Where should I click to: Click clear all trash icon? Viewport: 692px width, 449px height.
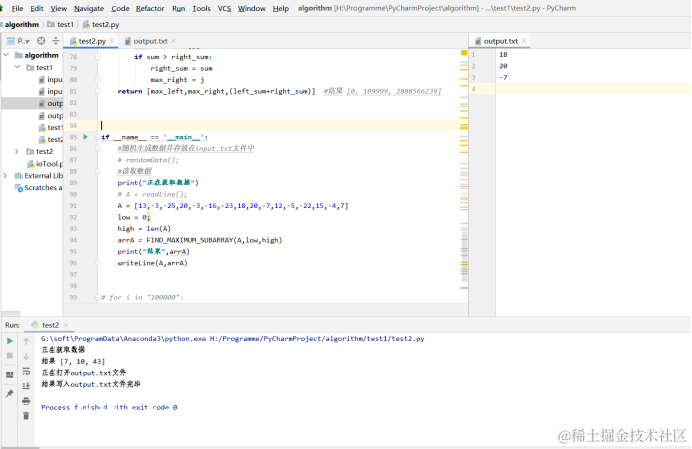[x=26, y=415]
